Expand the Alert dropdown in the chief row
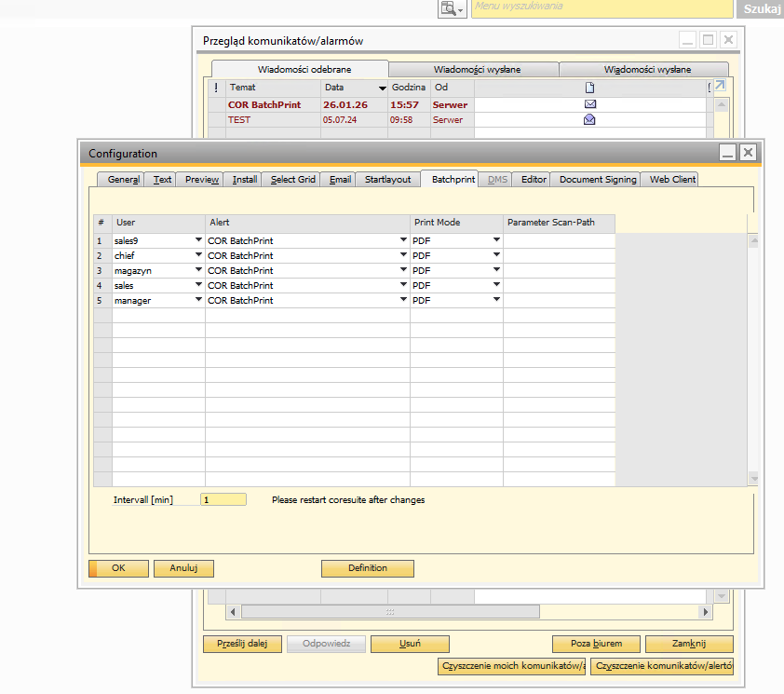Viewport: 784px width, 694px height. [x=403, y=255]
